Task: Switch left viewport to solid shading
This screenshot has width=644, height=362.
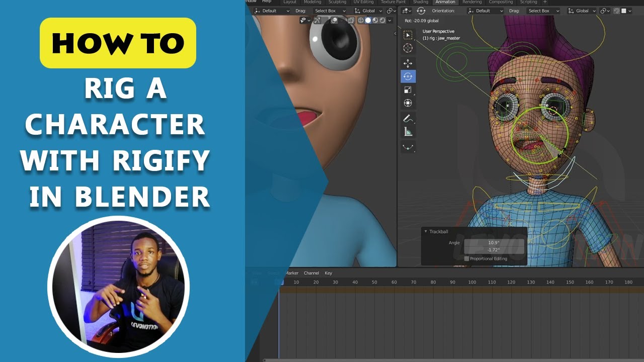Action: point(368,20)
